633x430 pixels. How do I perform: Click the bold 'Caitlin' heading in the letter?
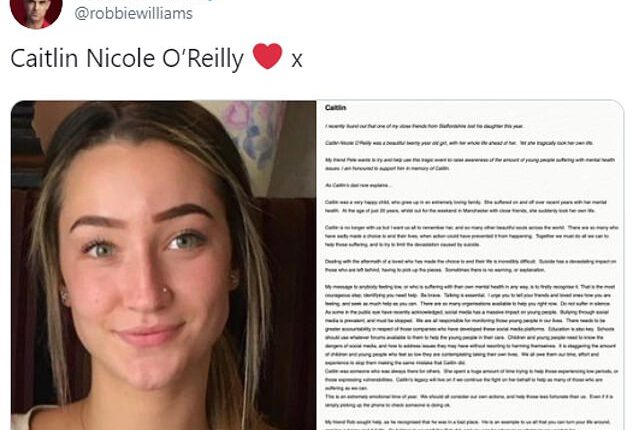(x=335, y=108)
